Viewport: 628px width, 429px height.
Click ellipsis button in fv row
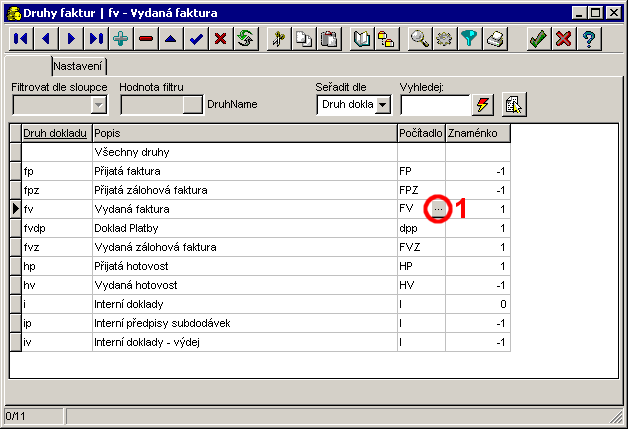pyautogui.click(x=438, y=210)
